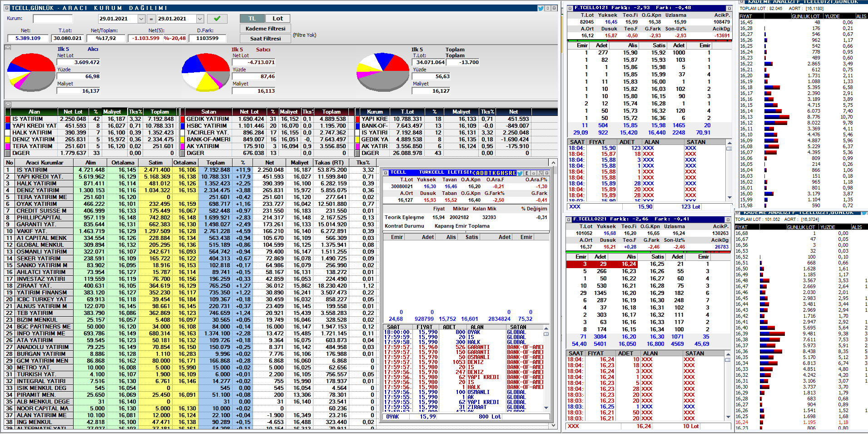
Task: Switch values to Lot mode
Action: pyautogui.click(x=278, y=19)
